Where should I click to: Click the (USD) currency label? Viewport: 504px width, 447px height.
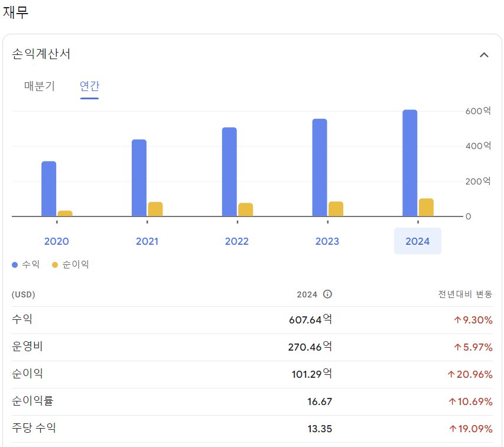click(24, 294)
